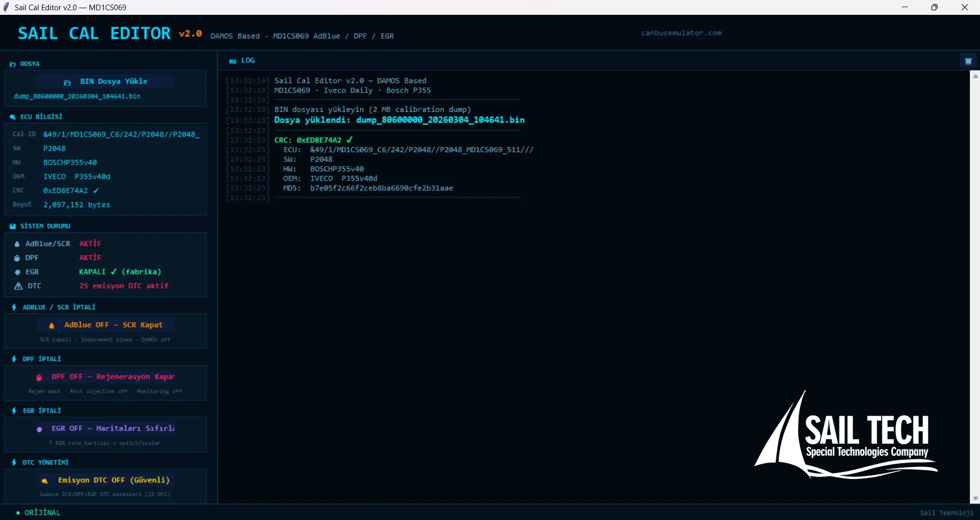Click EGR KAPALI (fabrika) status text
The height and width of the screenshot is (520, 980).
(x=120, y=272)
